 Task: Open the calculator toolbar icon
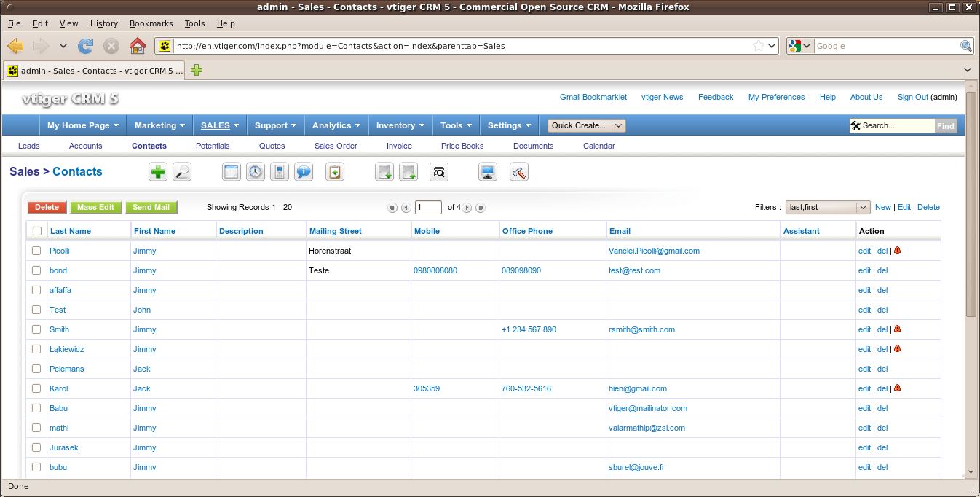[280, 172]
